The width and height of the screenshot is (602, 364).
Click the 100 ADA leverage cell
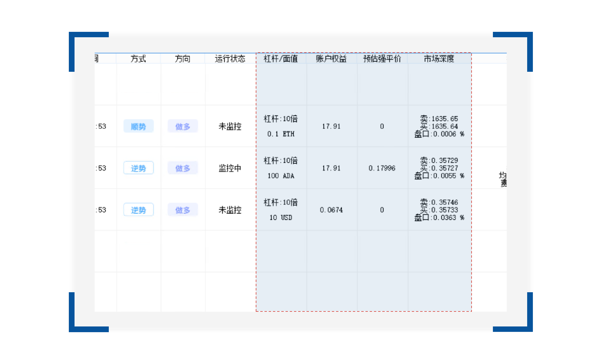click(281, 175)
